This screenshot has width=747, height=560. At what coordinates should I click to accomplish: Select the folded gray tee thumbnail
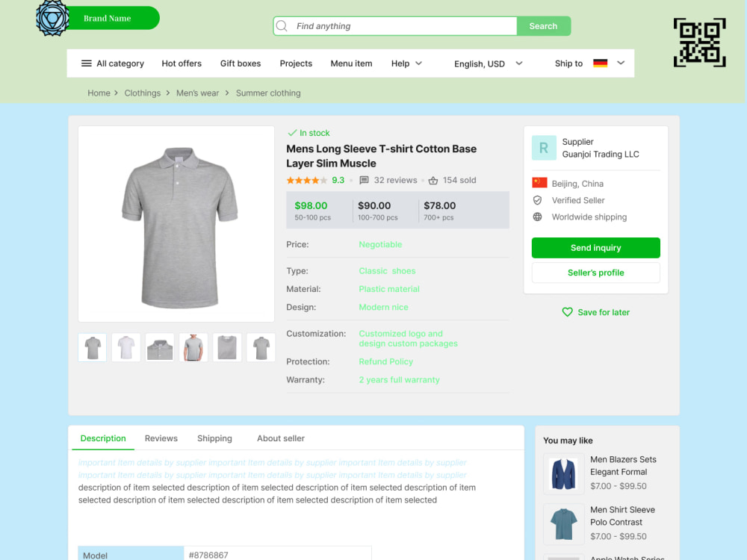click(x=227, y=347)
